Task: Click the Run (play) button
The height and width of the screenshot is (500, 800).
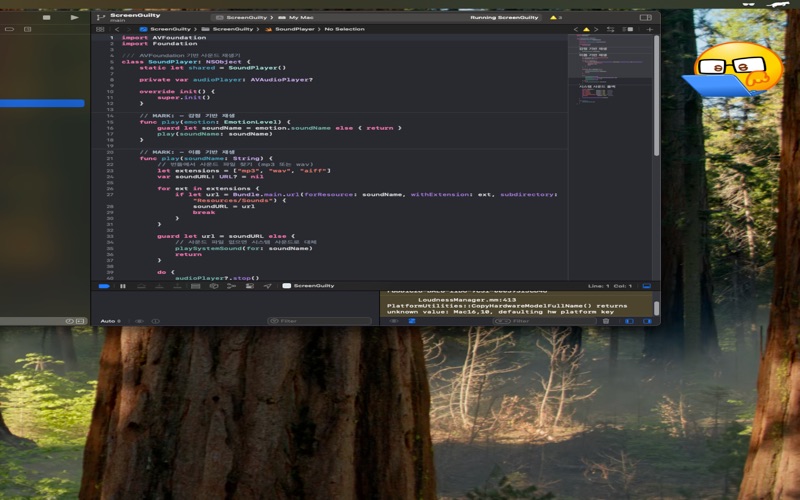Action: (74, 17)
